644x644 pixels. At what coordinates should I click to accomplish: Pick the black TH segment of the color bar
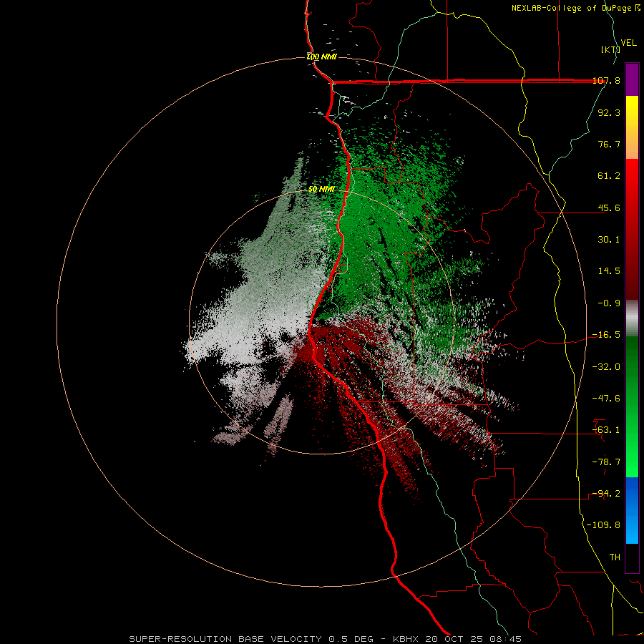(x=632, y=557)
